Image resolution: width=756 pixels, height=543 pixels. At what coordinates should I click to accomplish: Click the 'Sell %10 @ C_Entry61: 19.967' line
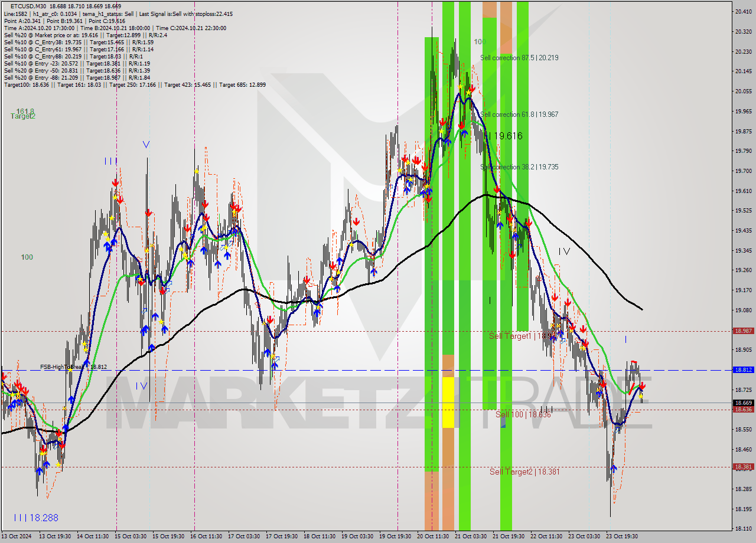tap(79, 49)
